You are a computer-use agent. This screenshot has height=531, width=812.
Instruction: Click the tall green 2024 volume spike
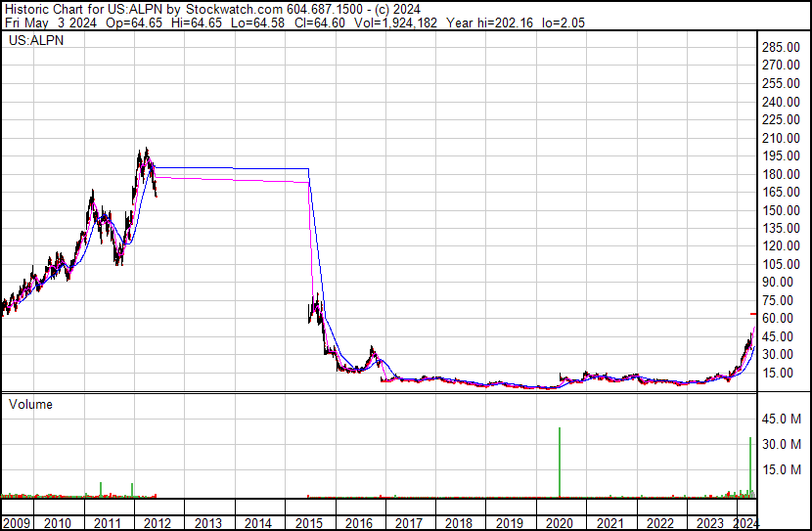[x=750, y=466]
